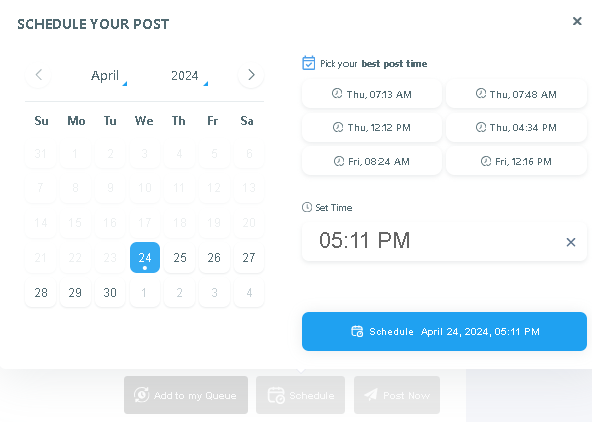Click the Add to my Queue icon
Image resolution: width=592 pixels, height=422 pixels.
[142, 395]
